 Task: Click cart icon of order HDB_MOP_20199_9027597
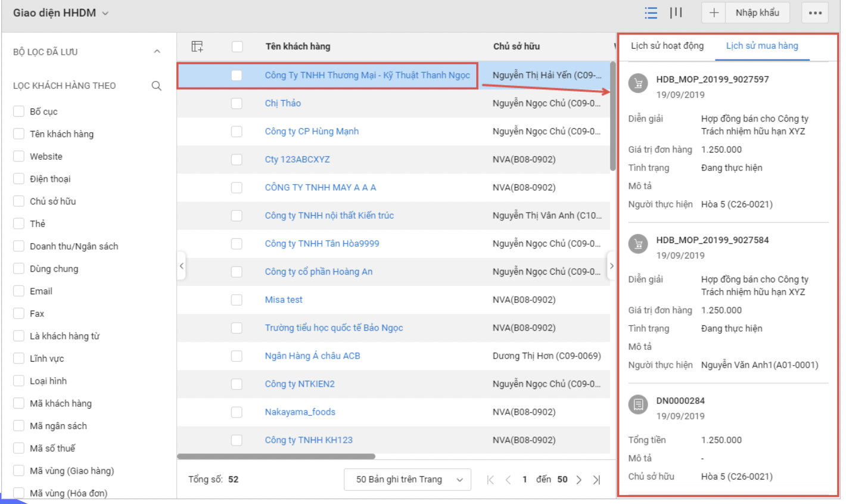click(x=638, y=84)
